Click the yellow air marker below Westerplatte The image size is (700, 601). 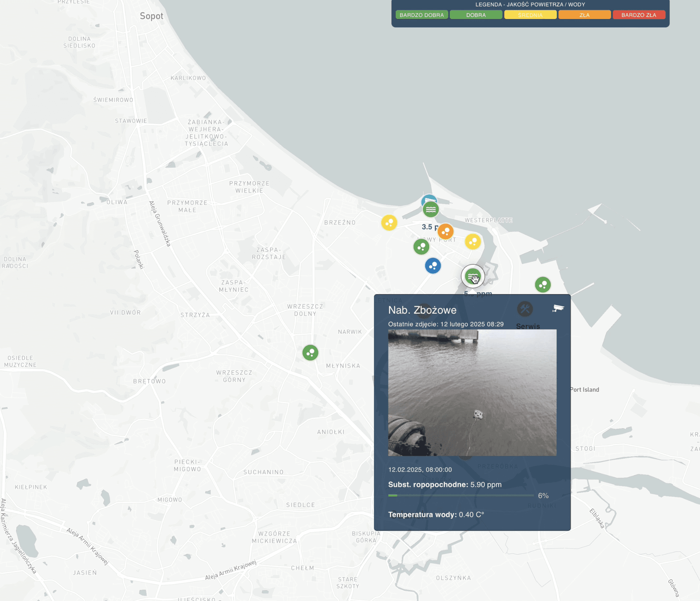pos(473,241)
